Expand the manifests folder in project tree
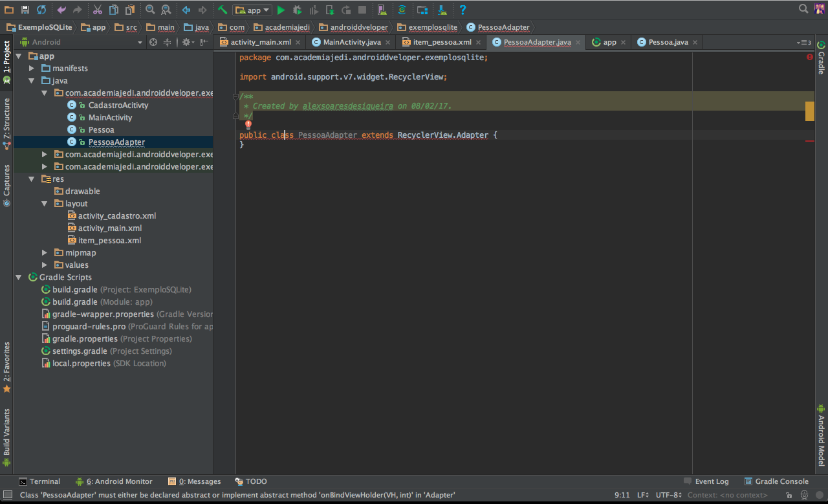This screenshot has width=828, height=504. tap(32, 68)
